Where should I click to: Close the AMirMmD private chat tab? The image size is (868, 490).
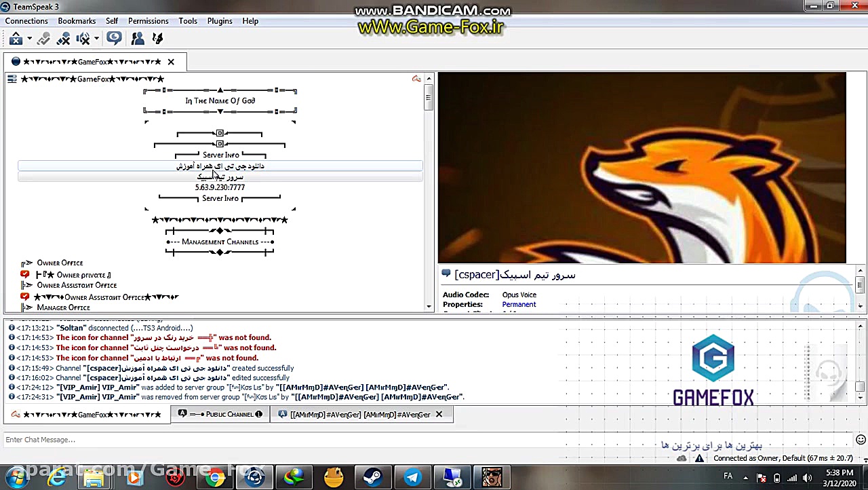439,415
